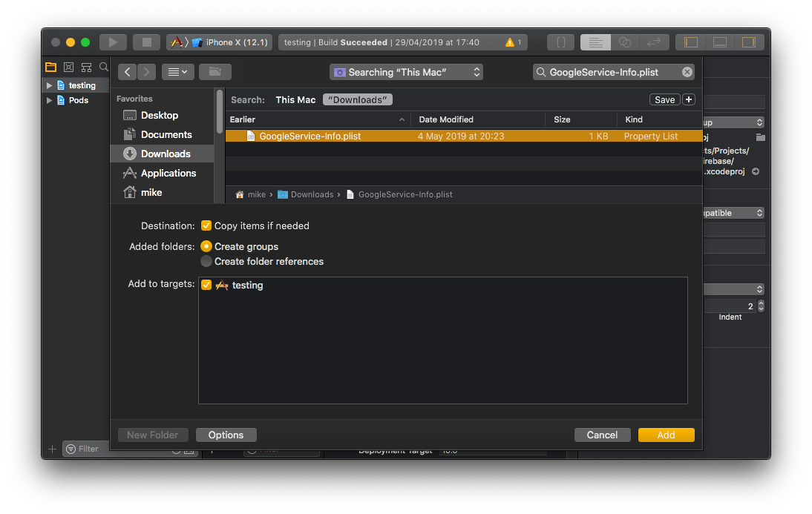Expand the Pods project tree item
This screenshot has width=812, height=514.
point(50,100)
